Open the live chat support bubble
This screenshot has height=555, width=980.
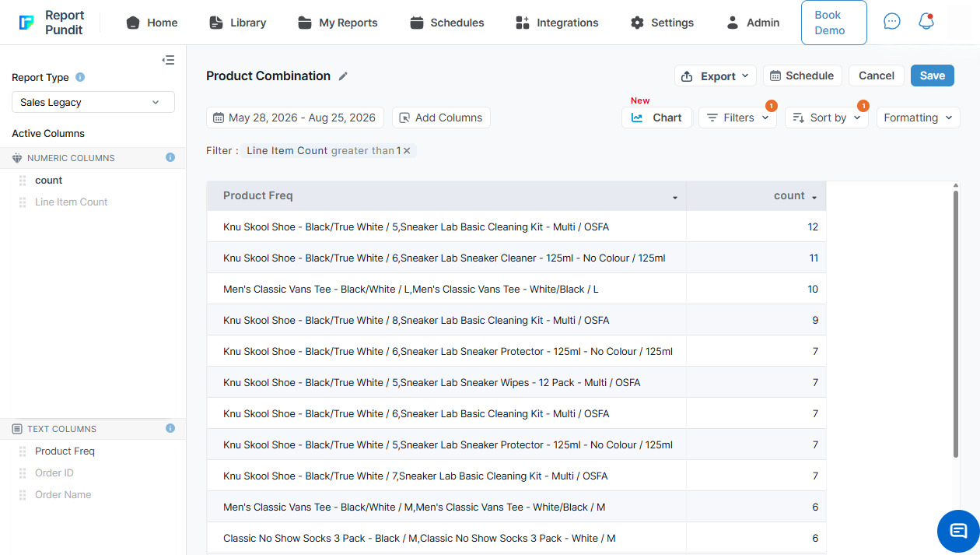coord(958,531)
